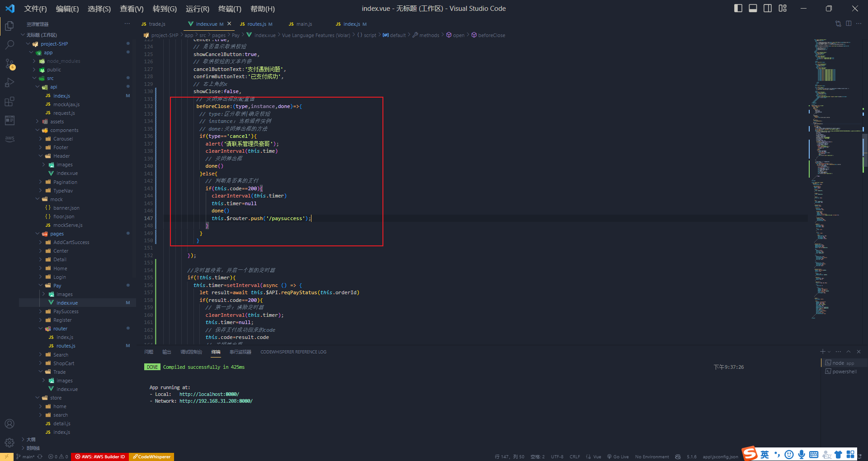Switch to the routes.js editor tab
The width and height of the screenshot is (868, 461).
pos(256,24)
